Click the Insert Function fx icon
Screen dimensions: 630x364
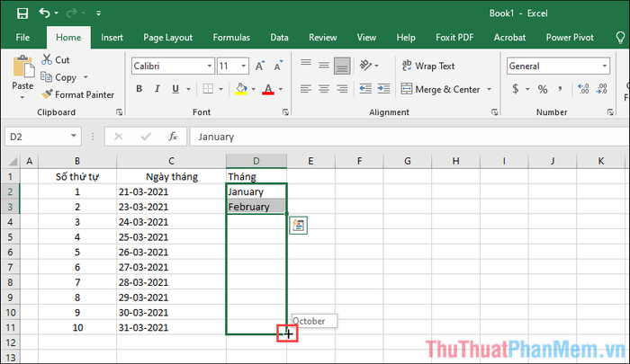172,137
